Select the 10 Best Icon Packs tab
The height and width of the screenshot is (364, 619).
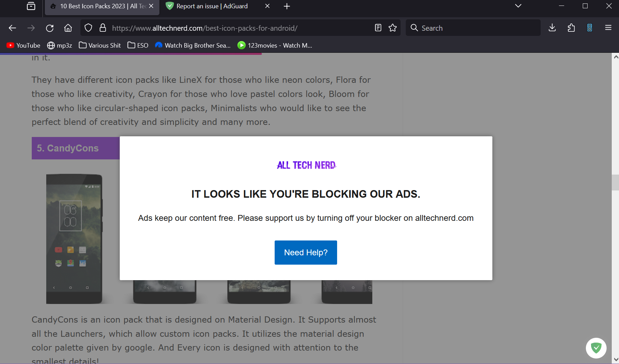98,6
